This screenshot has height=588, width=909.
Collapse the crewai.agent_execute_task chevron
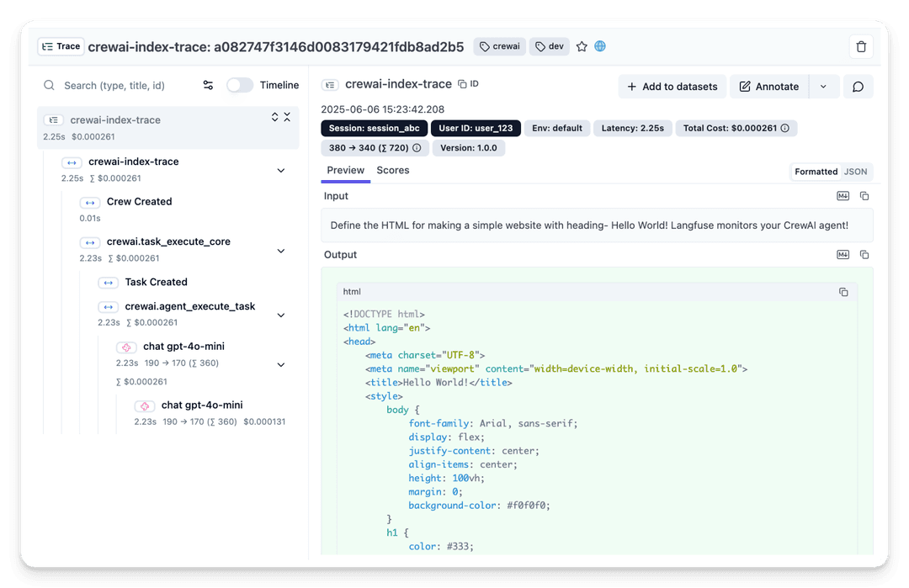pyautogui.click(x=280, y=315)
